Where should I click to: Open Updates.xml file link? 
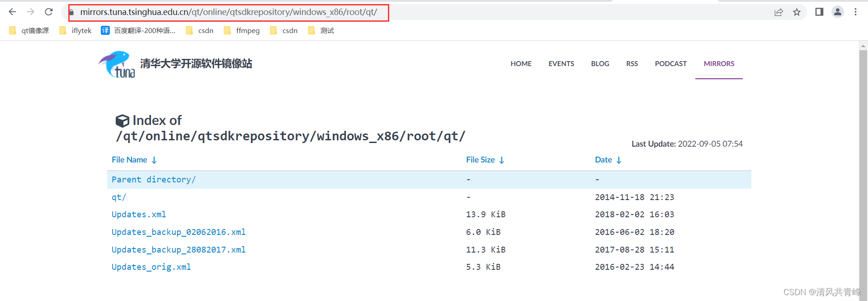139,215
